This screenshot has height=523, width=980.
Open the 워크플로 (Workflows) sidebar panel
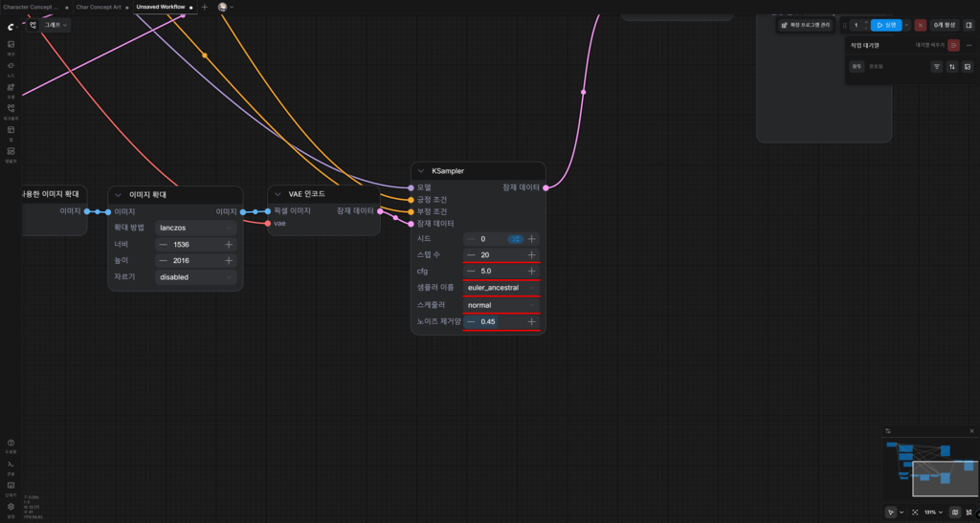pyautogui.click(x=11, y=112)
